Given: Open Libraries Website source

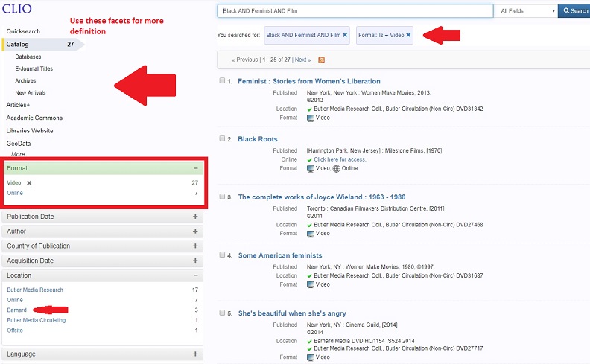Looking at the screenshot, I should 30,130.
